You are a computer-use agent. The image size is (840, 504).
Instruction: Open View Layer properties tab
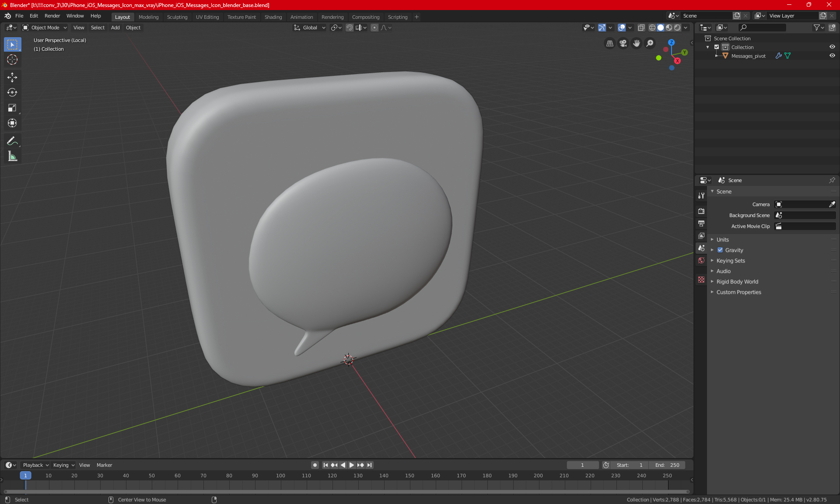(701, 235)
